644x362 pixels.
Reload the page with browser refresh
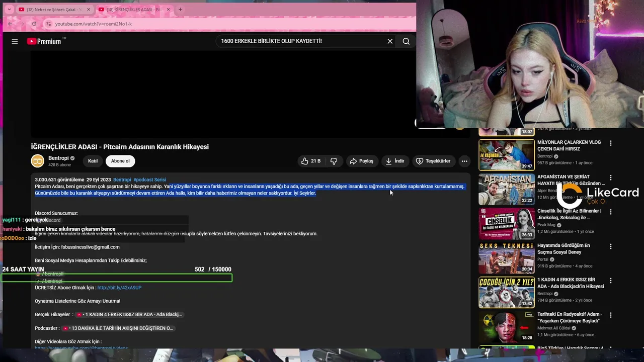tap(34, 24)
